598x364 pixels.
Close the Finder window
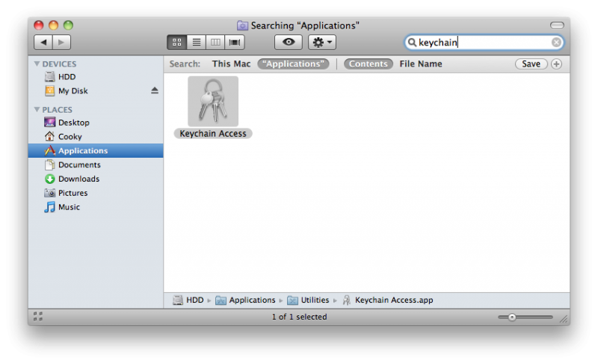39,25
